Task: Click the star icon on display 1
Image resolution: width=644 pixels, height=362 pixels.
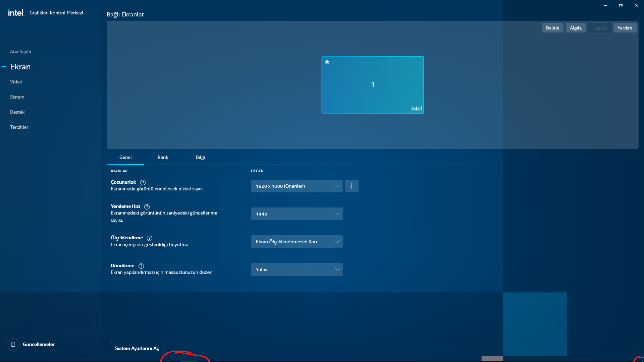Action: (x=327, y=62)
